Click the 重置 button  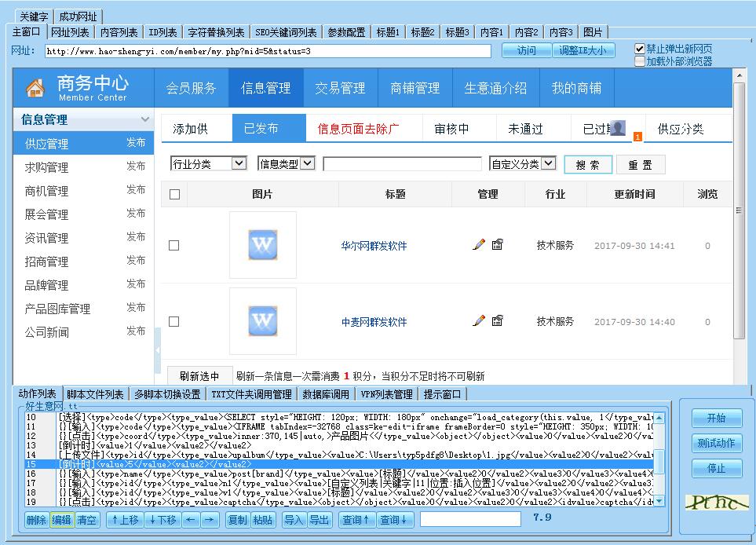pos(641,165)
